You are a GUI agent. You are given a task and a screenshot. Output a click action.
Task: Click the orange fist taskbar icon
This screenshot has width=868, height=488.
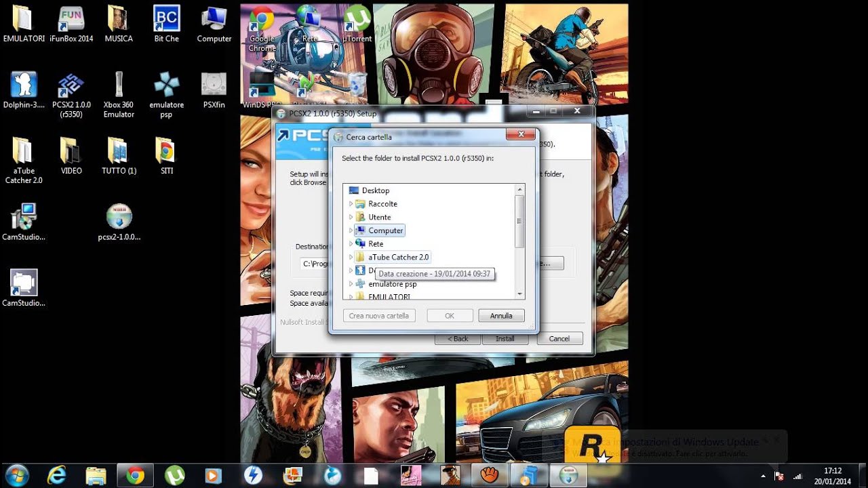coord(490,476)
